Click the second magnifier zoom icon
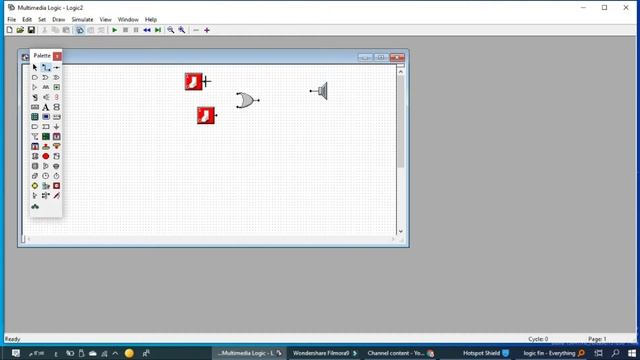Viewport: 640px width, 360px height. point(182,30)
